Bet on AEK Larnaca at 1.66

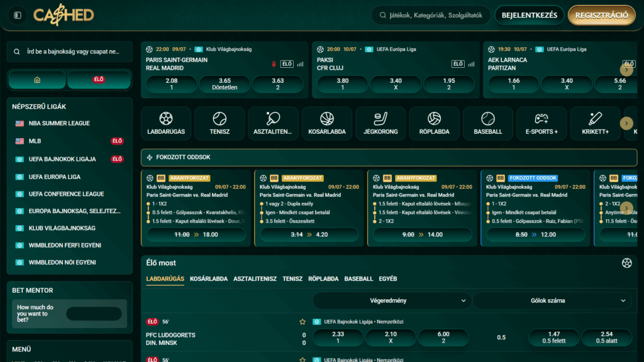coord(513,84)
